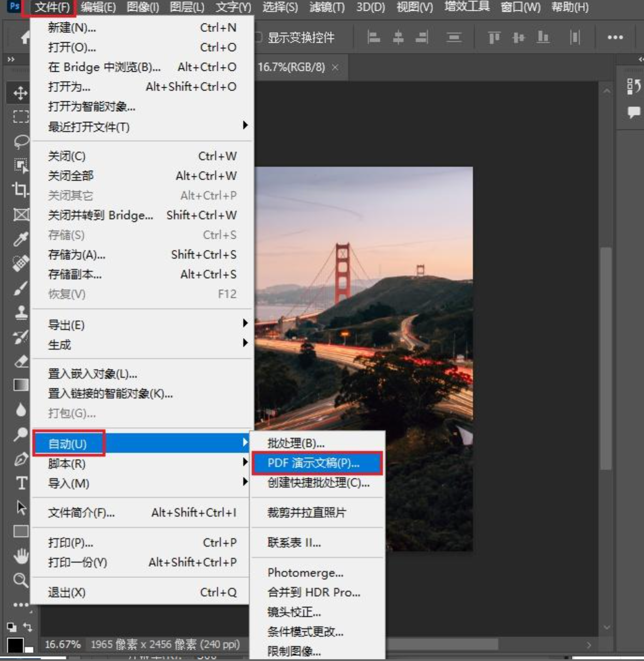Open the comments panel icon
Viewport: 644px width, 661px height.
tap(634, 112)
